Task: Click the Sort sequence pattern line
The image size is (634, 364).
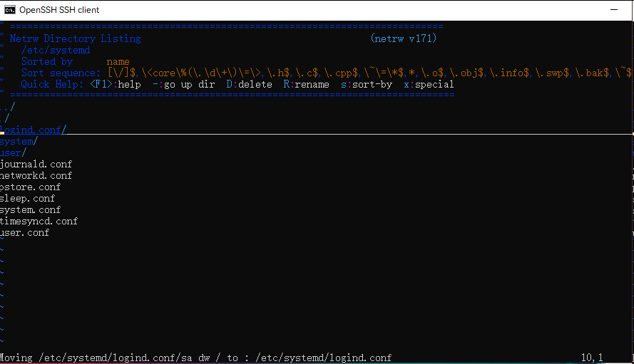Action: coord(326,73)
